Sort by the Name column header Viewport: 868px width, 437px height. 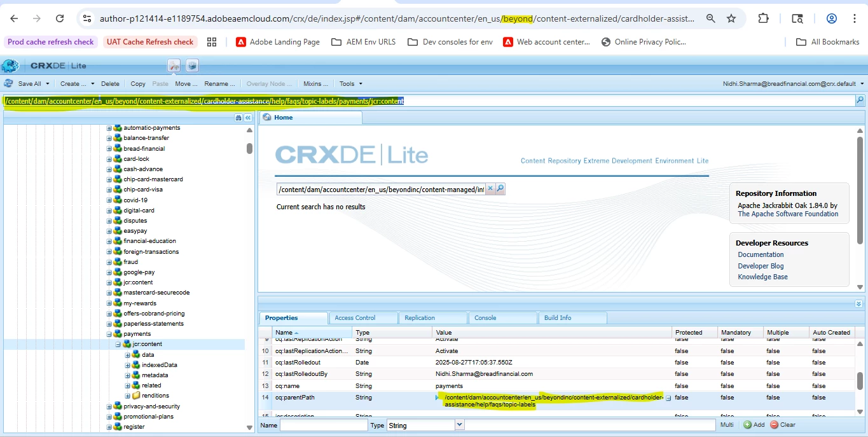(x=312, y=333)
